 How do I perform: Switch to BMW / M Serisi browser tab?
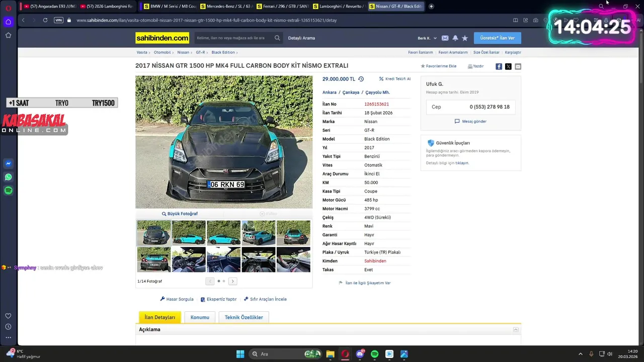169,6
